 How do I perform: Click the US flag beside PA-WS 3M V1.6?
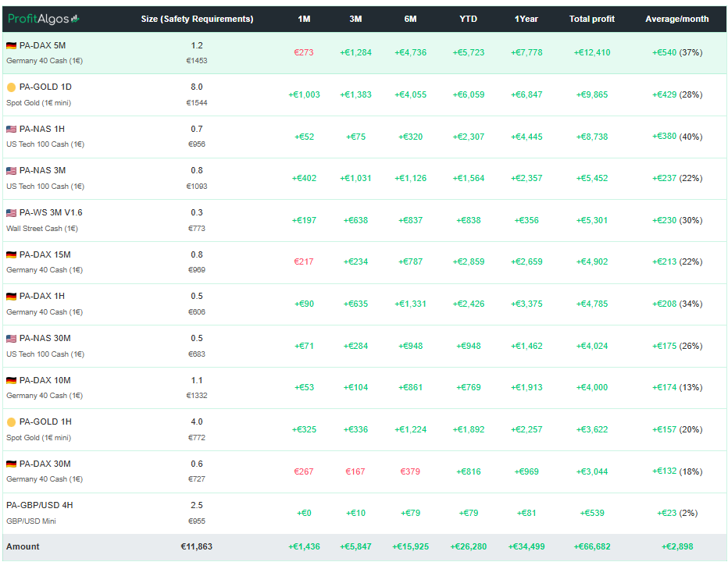click(11, 213)
